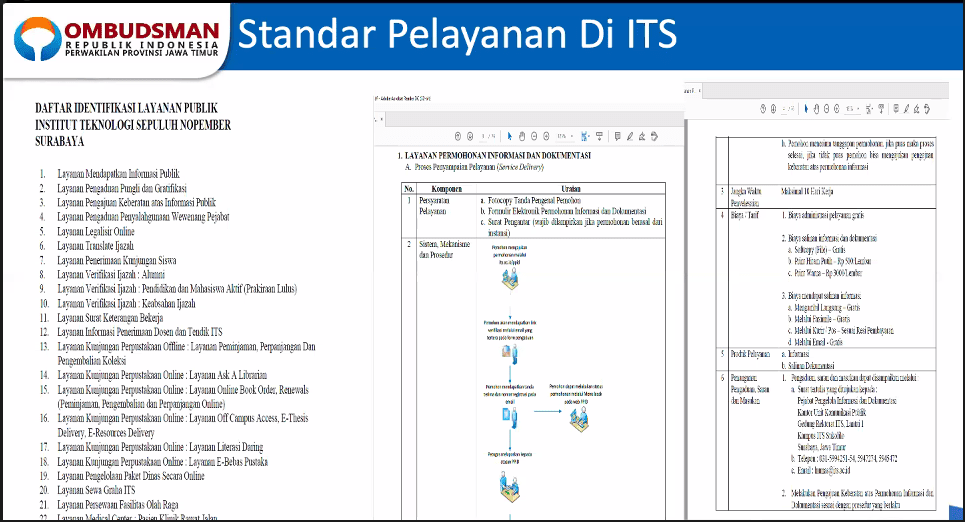The image size is (965, 522).
Task: Go to previous page in middle PDF window
Action: point(457,136)
